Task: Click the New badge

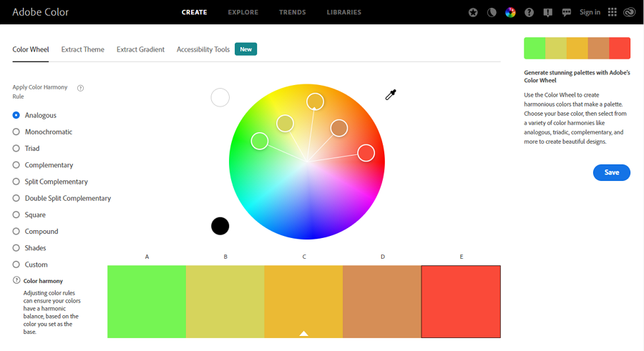Action: point(246,49)
